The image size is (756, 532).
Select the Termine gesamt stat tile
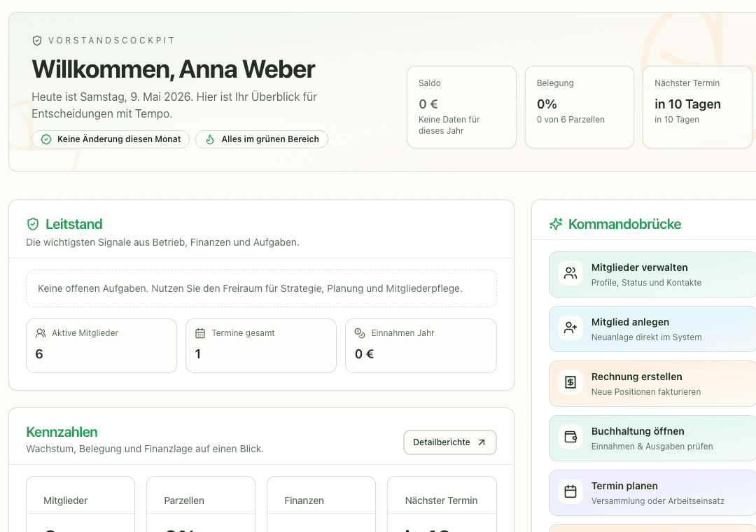click(261, 346)
